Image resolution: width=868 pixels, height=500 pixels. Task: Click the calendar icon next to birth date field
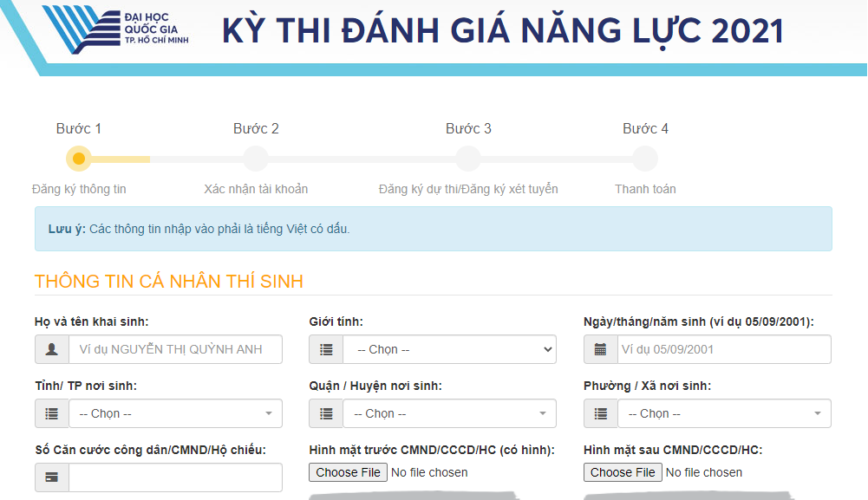(600, 349)
